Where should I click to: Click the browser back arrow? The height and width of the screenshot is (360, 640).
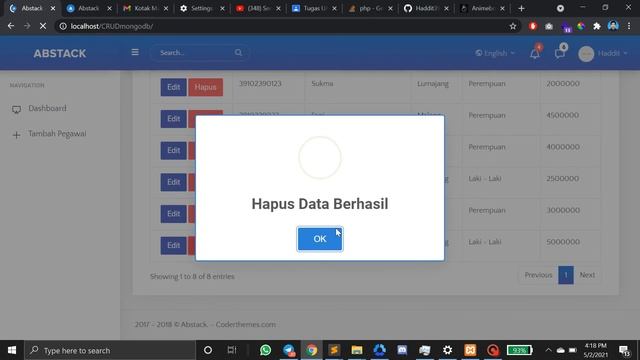pos(11,26)
